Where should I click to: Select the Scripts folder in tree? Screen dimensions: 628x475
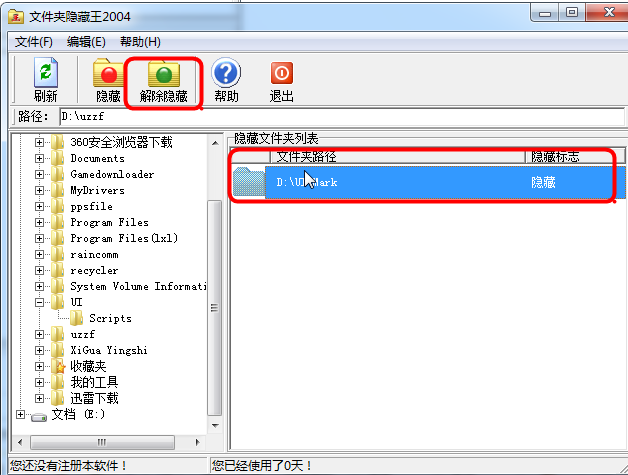(x=110, y=318)
